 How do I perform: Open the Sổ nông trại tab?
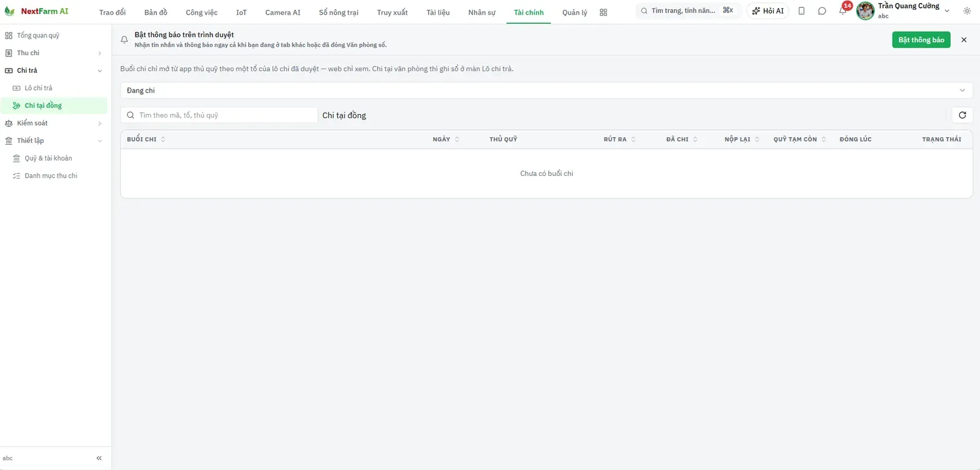pos(339,12)
